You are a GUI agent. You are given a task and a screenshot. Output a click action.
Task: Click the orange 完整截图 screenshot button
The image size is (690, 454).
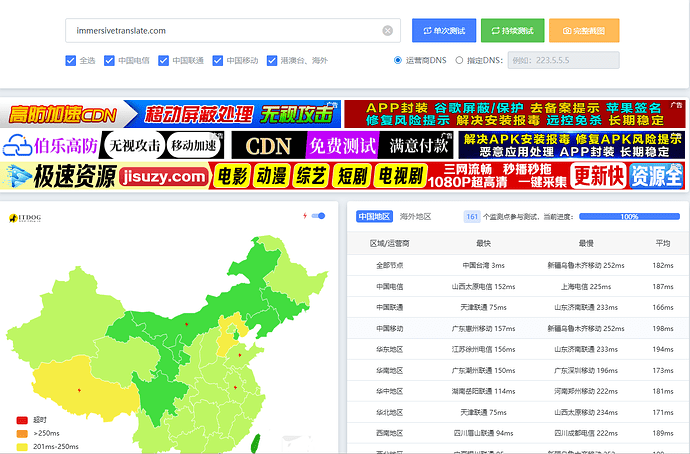(x=584, y=30)
